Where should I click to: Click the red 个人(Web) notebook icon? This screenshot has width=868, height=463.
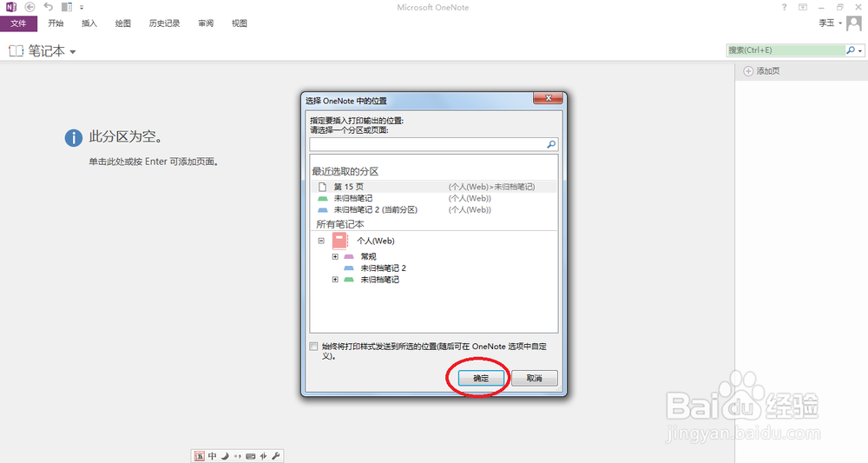(x=340, y=241)
